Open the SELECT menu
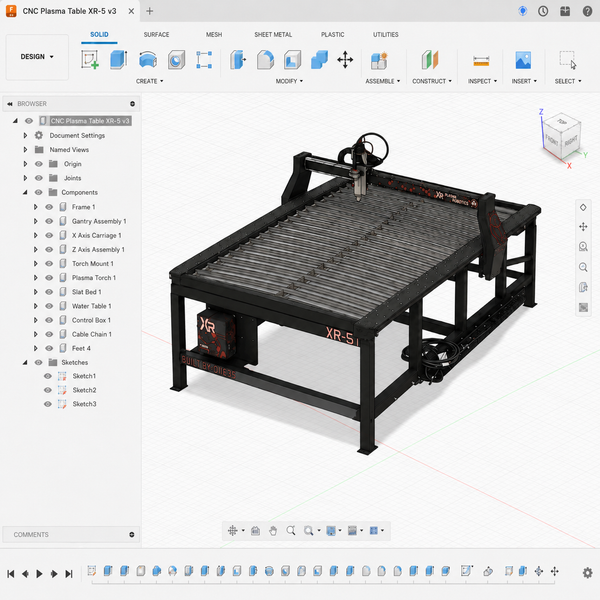This screenshot has width=600, height=600. tap(568, 81)
